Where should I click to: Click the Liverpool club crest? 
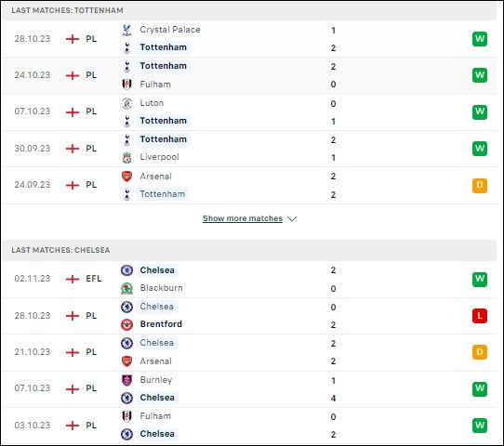coord(127,157)
